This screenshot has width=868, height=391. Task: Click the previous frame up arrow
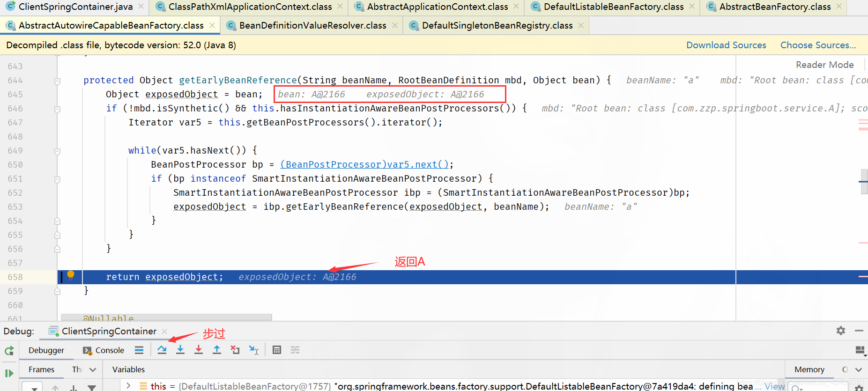point(55,388)
